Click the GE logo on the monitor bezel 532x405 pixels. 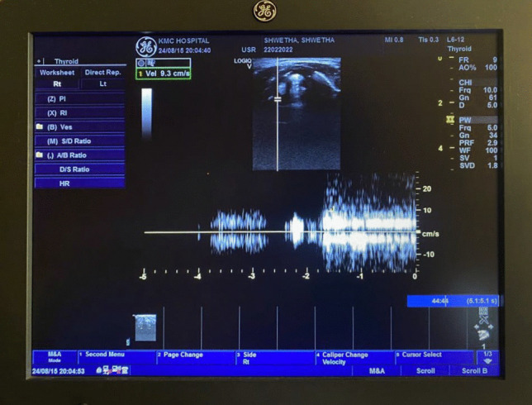(x=264, y=11)
